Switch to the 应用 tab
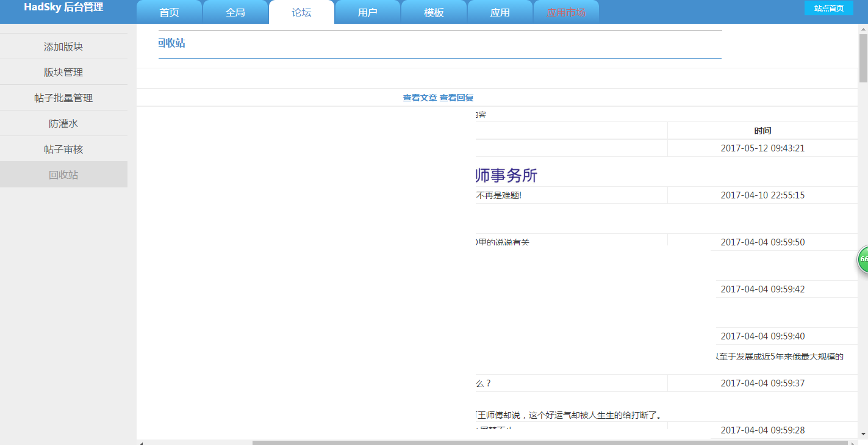This screenshot has height=445, width=868. click(x=500, y=12)
